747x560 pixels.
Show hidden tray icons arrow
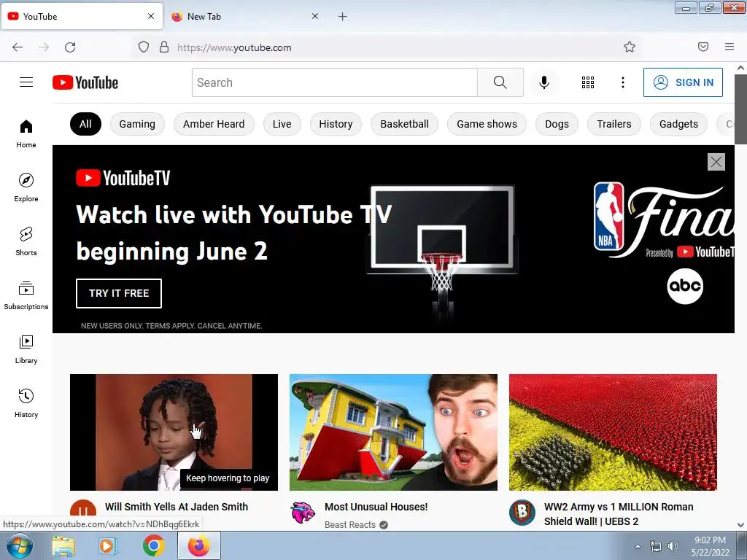click(x=638, y=546)
